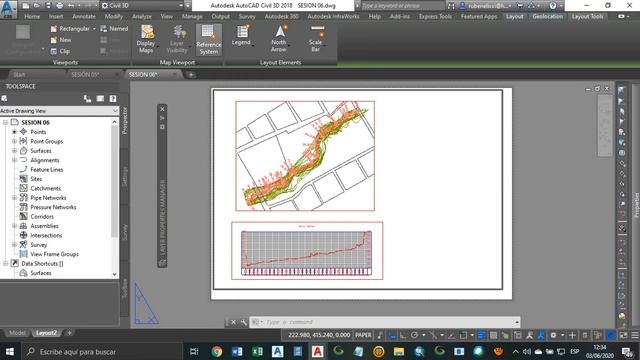Select Corridors in the Prospector tree
The height and width of the screenshot is (360, 640).
pos(42,217)
